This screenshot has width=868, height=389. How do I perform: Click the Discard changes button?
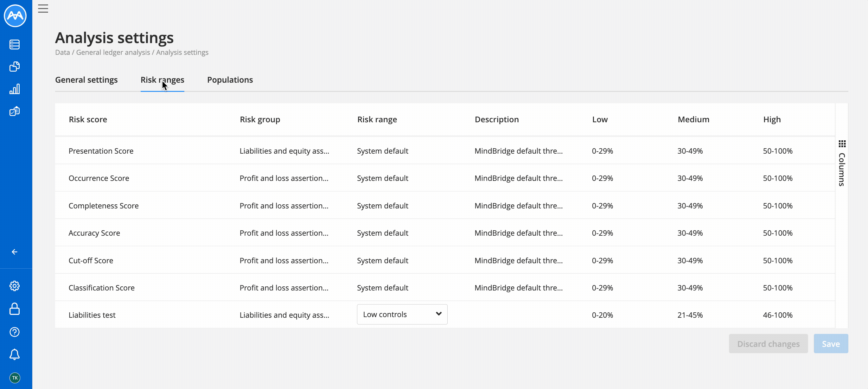point(768,344)
